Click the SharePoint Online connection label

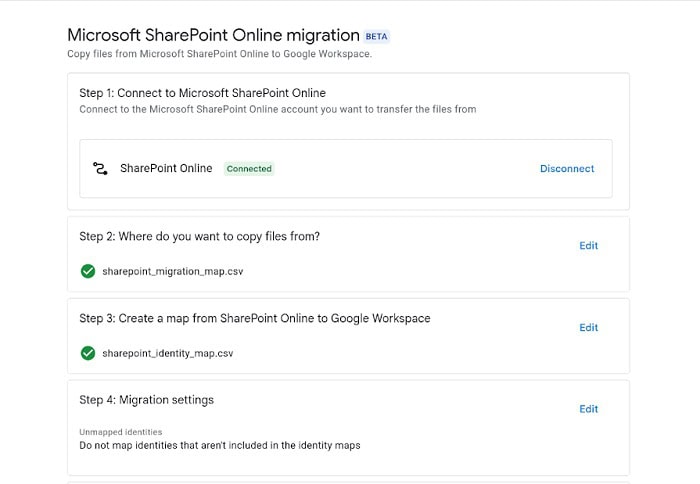tap(166, 168)
